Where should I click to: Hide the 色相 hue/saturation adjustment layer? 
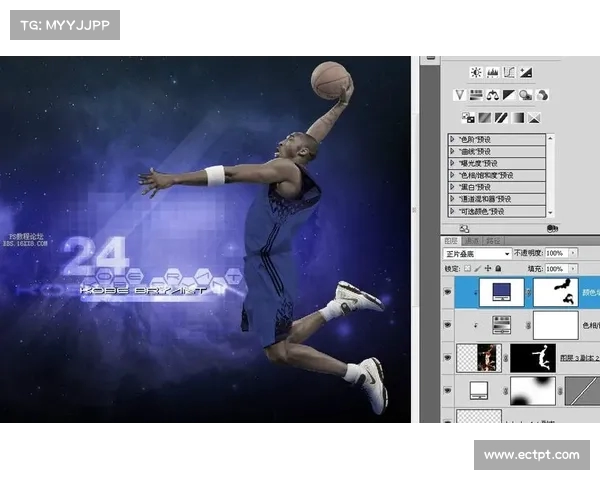(448, 325)
